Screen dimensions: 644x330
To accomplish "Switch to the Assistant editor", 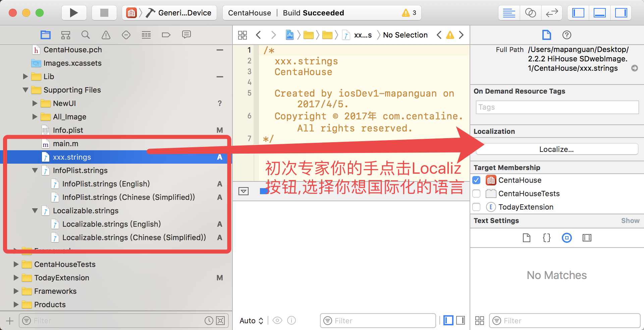I will (530, 13).
